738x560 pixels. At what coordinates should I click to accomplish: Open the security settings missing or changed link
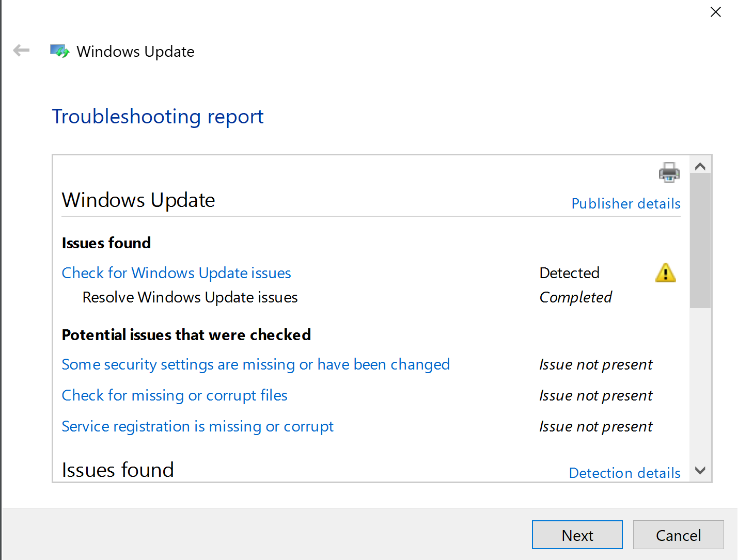point(256,364)
